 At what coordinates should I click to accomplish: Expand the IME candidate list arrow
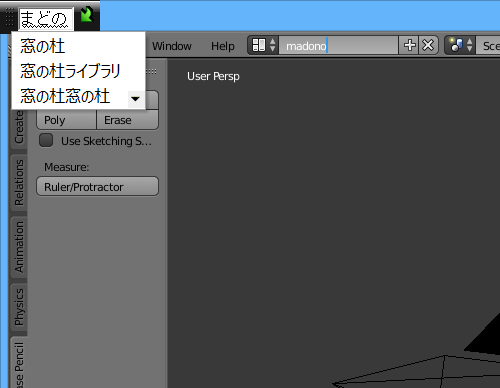click(135, 99)
